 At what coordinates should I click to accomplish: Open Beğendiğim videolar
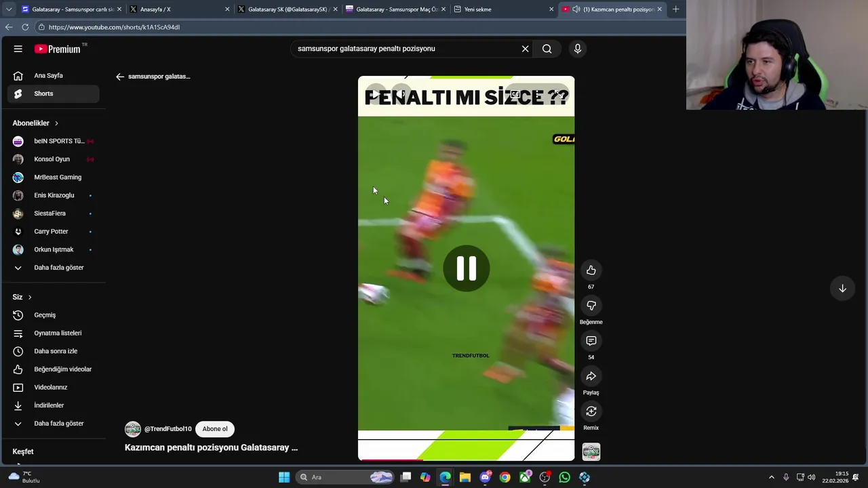53,369
